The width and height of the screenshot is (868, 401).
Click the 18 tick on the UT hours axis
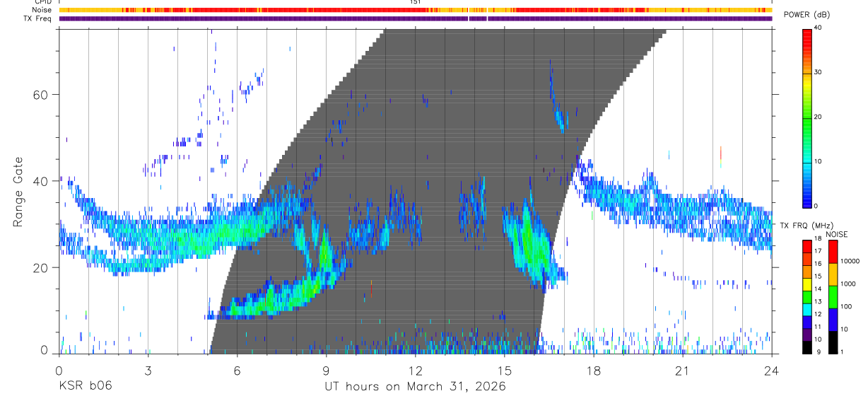point(594,371)
